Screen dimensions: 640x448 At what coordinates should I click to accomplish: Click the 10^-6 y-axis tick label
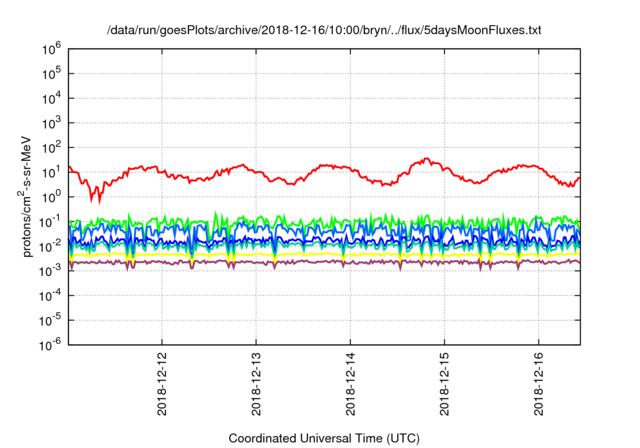[50, 345]
